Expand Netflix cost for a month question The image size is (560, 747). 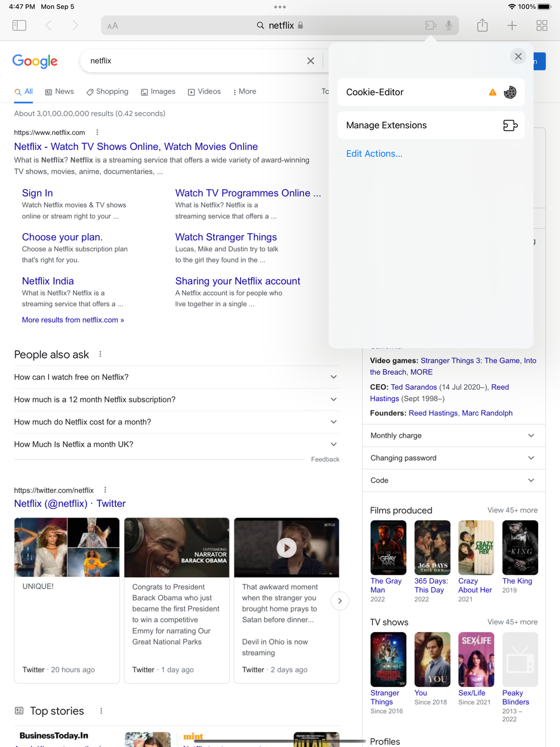(x=176, y=422)
